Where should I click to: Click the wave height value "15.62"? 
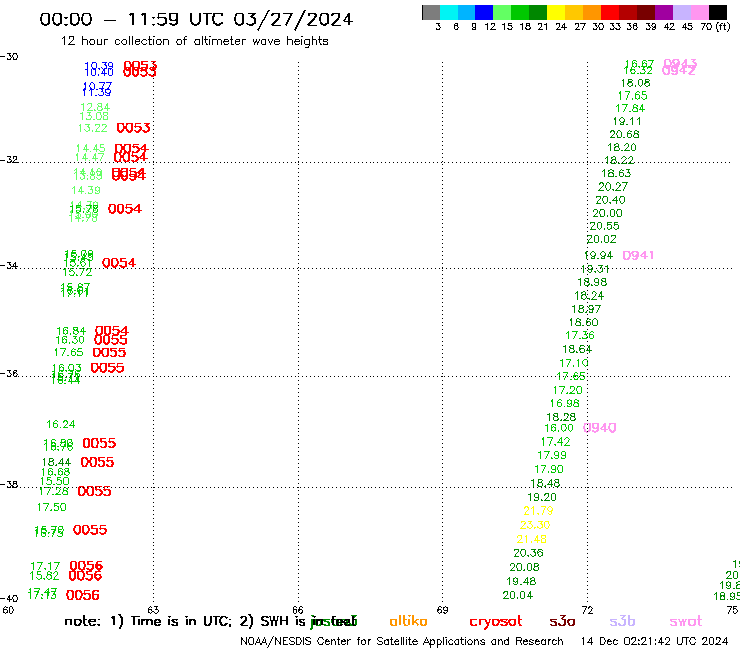tap(44, 576)
